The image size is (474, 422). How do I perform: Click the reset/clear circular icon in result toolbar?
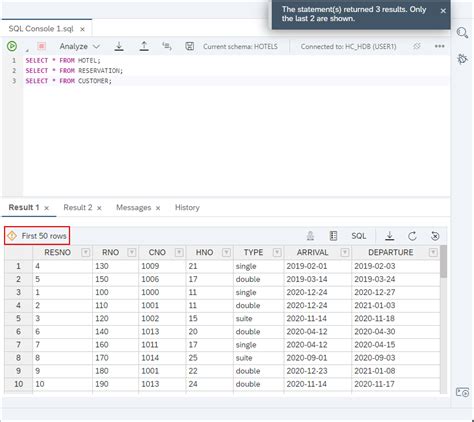pyautogui.click(x=435, y=236)
